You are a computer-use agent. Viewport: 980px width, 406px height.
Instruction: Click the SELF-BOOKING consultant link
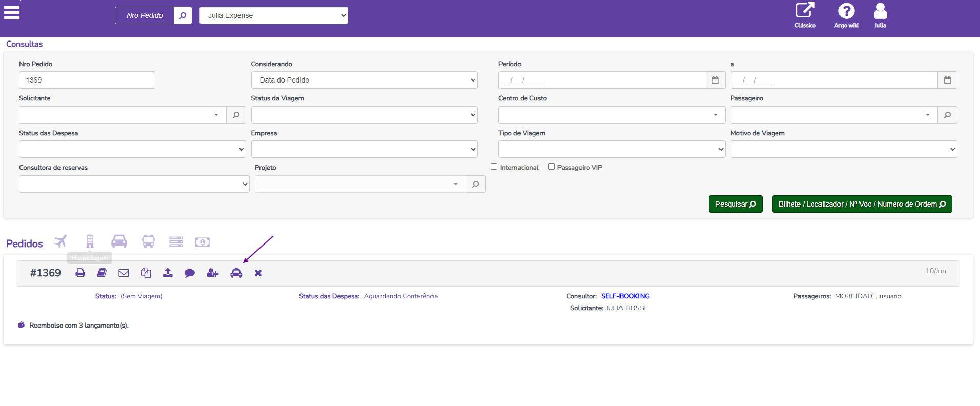(x=625, y=296)
